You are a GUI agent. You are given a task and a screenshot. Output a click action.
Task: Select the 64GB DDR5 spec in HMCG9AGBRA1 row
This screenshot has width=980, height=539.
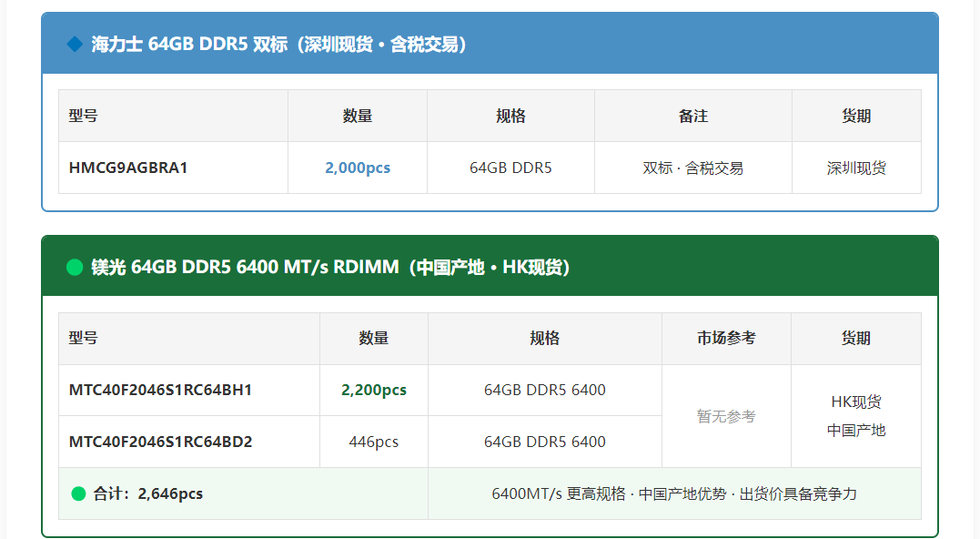pyautogui.click(x=510, y=168)
